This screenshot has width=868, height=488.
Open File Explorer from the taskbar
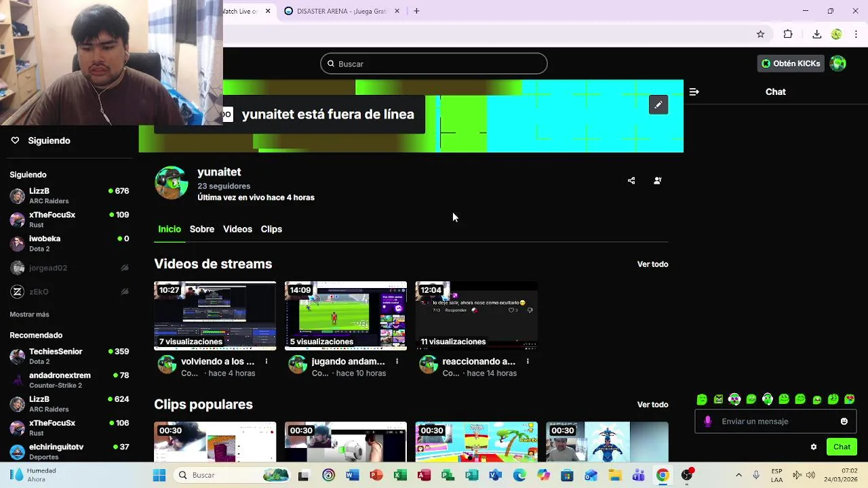coord(615,475)
